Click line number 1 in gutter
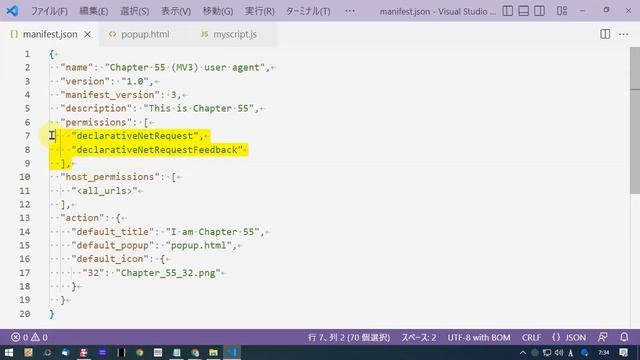This screenshot has width=640, height=360. (x=27, y=54)
